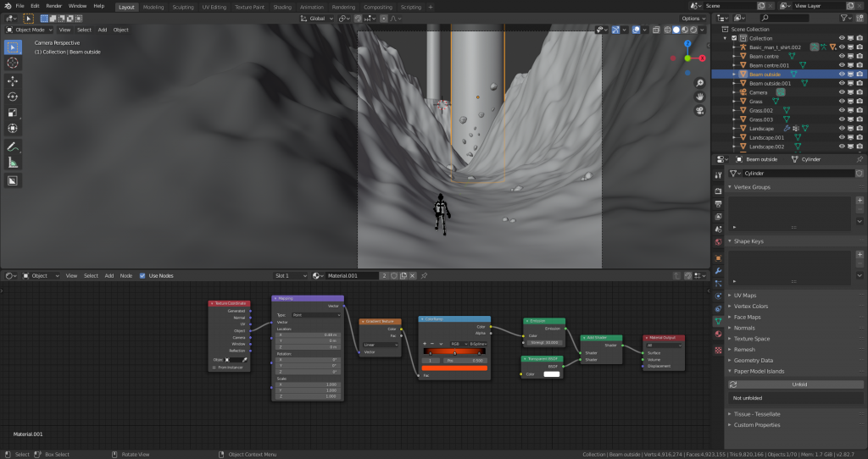Click the Blender logo menu
The width and height of the screenshot is (868, 459).
[7, 6]
